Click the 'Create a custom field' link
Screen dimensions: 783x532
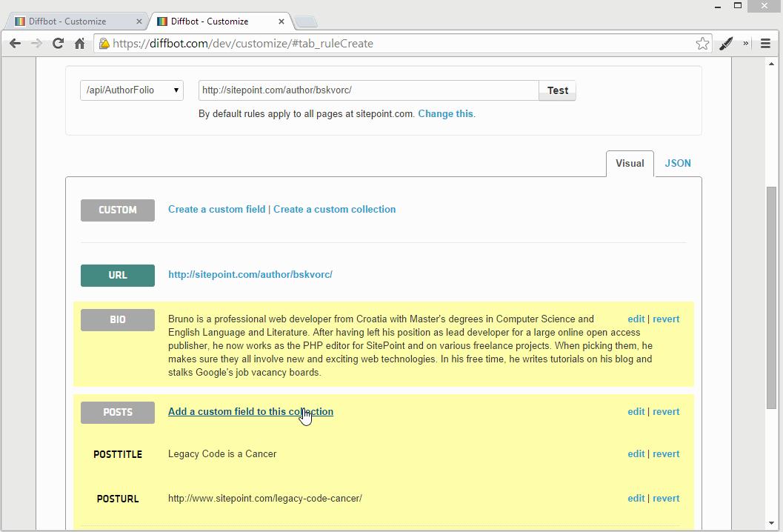pyautogui.click(x=216, y=210)
